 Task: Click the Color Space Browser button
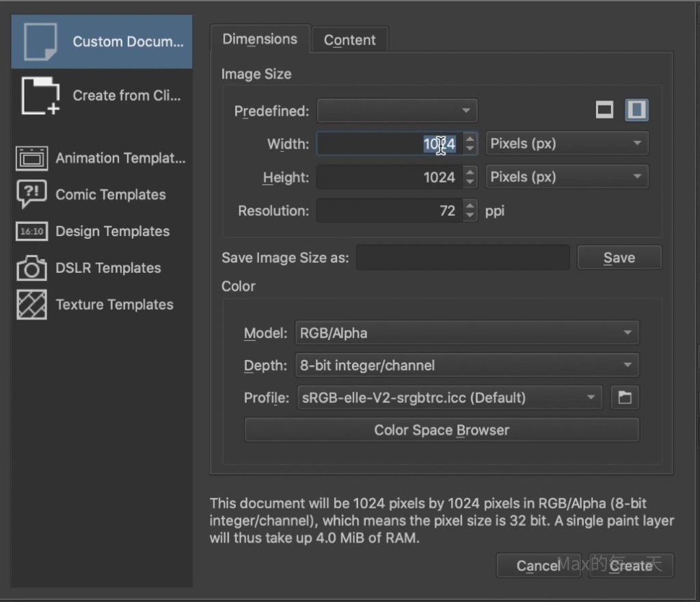[442, 430]
